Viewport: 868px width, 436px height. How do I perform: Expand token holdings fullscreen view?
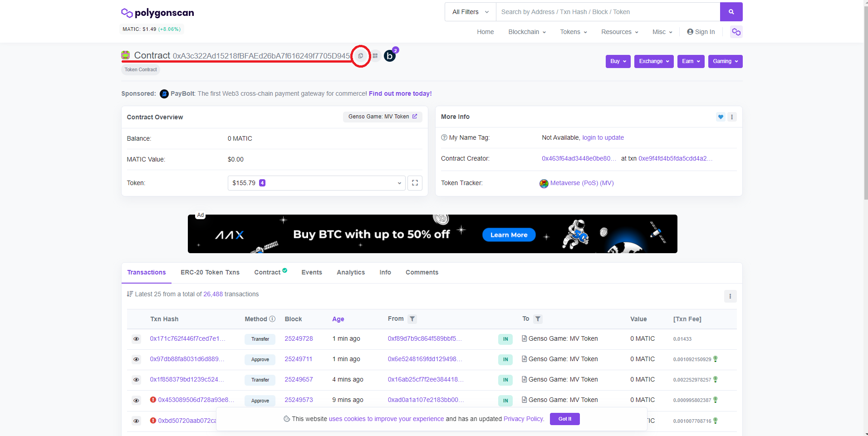[x=415, y=183]
